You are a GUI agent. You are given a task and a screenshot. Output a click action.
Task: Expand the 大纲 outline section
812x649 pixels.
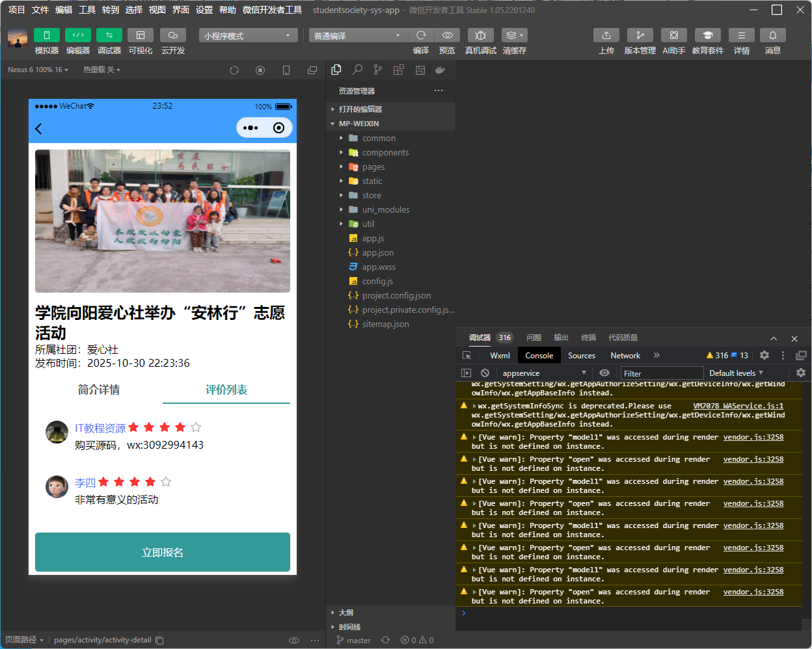(390, 613)
